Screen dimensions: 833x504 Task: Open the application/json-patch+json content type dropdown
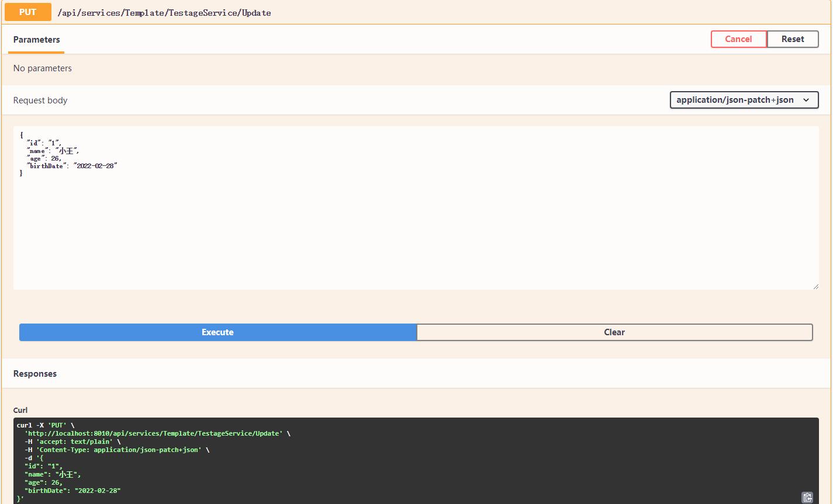(x=744, y=100)
